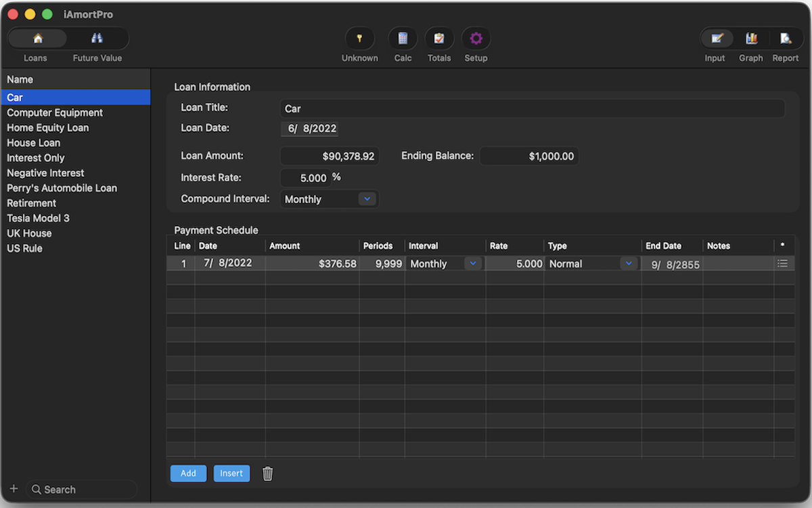Open the payment Interval Monthly dropdown

(x=473, y=263)
